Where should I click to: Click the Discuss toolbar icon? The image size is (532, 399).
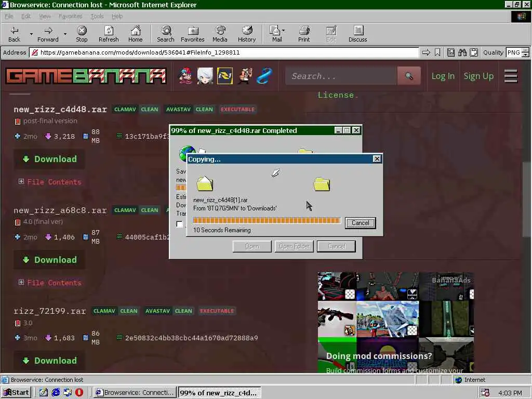tap(357, 34)
